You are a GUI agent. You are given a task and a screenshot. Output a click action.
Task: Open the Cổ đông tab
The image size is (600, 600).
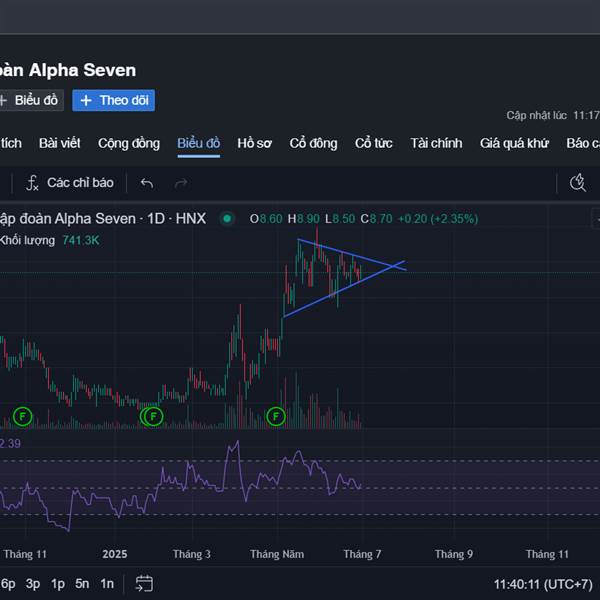click(313, 143)
